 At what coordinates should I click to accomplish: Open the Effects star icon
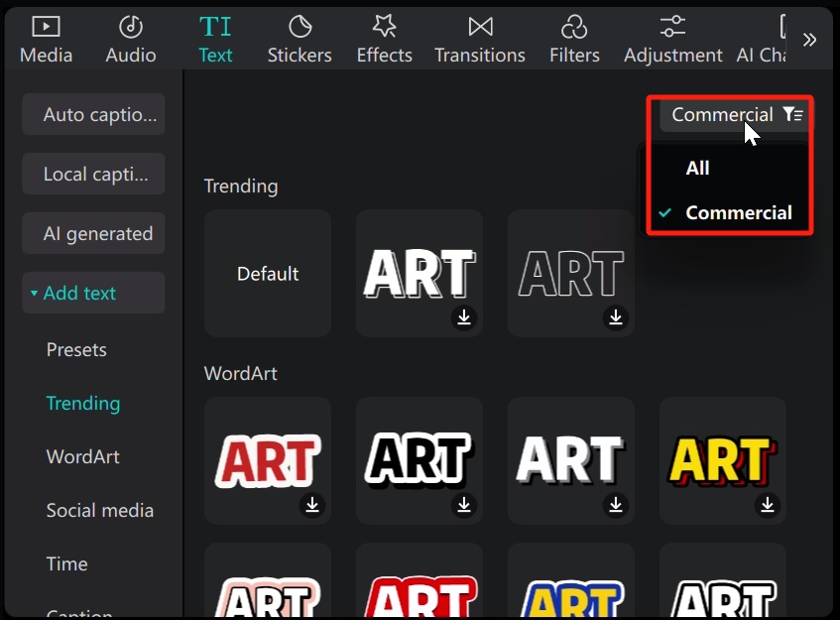[x=384, y=28]
